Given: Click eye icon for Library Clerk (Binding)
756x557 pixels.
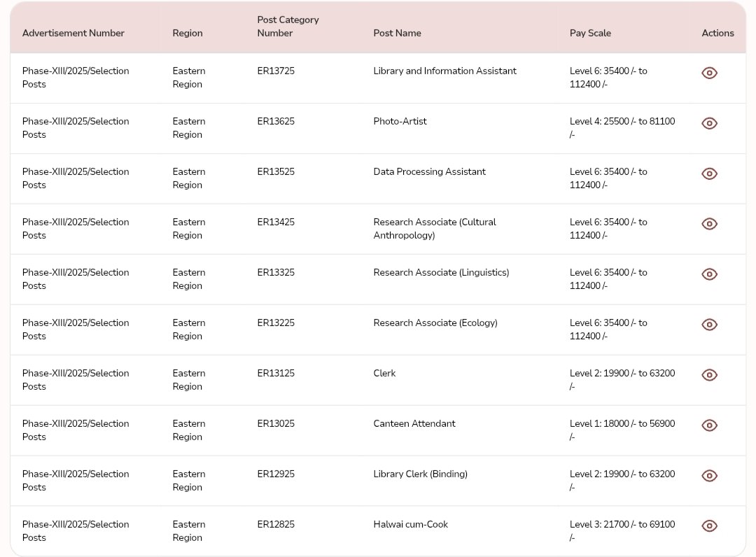Looking at the screenshot, I should (x=709, y=476).
